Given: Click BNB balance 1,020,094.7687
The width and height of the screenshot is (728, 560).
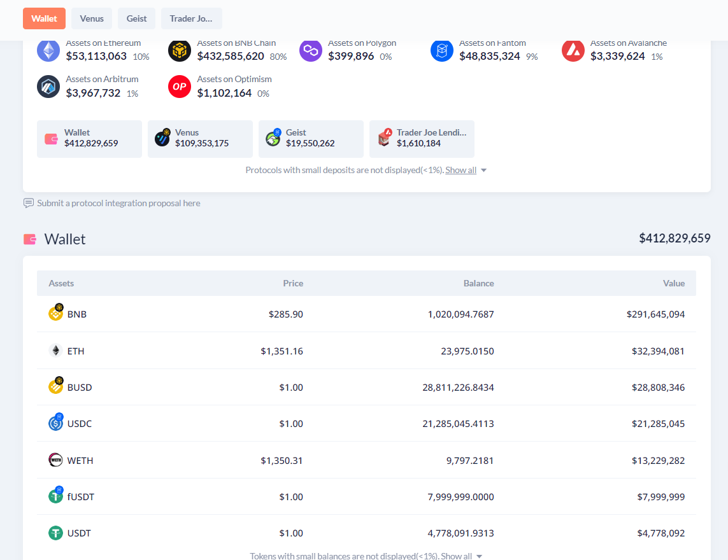Looking at the screenshot, I should coord(460,314).
